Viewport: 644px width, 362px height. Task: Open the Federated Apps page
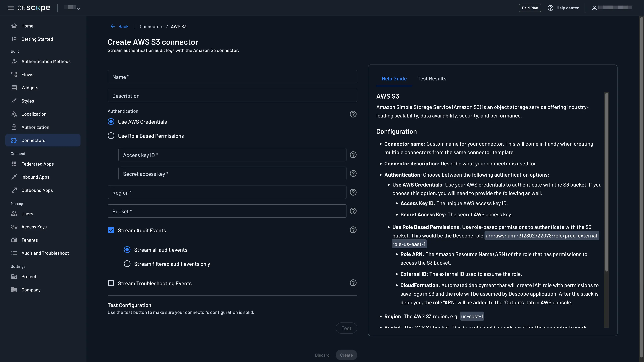(38, 164)
